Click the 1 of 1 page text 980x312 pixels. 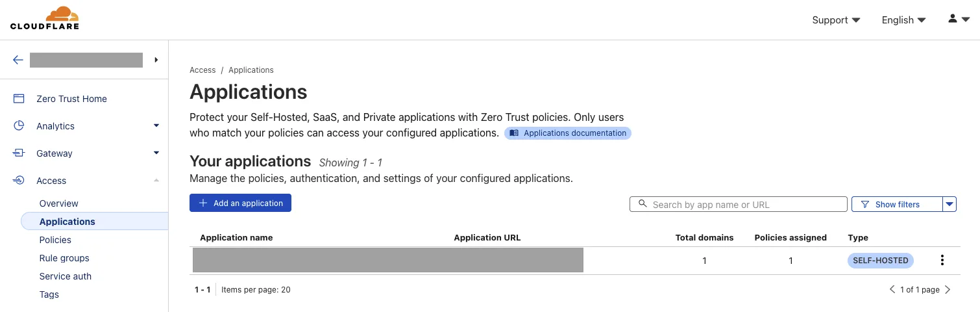[920, 290]
